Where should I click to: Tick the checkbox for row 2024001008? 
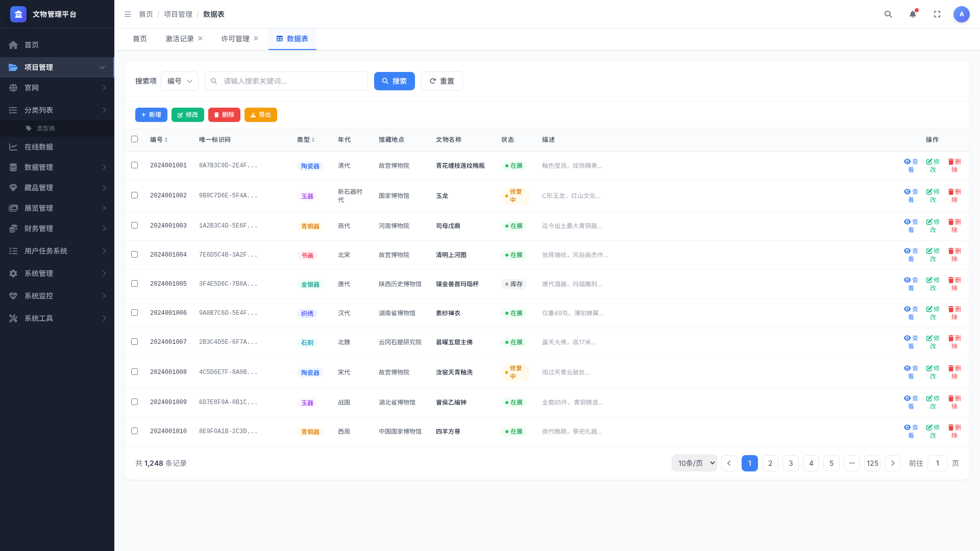pos(135,372)
